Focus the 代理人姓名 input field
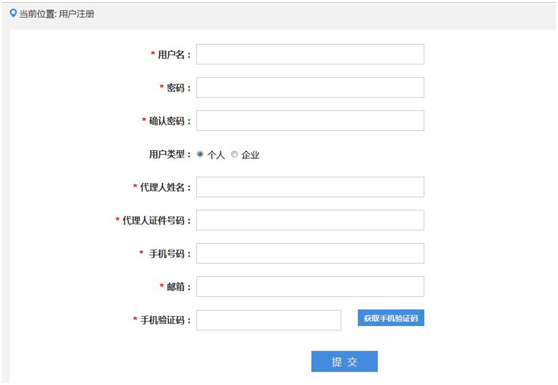The image size is (558, 385). [x=310, y=187]
